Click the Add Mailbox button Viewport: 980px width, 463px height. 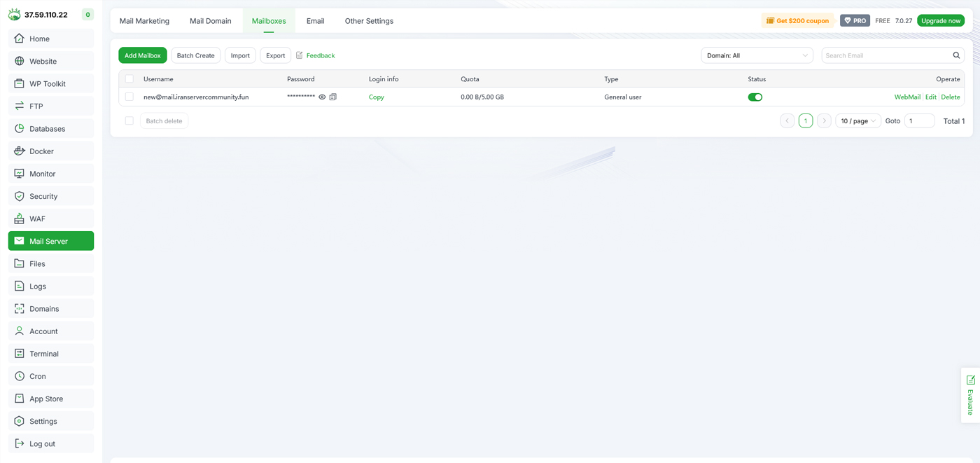click(x=143, y=55)
